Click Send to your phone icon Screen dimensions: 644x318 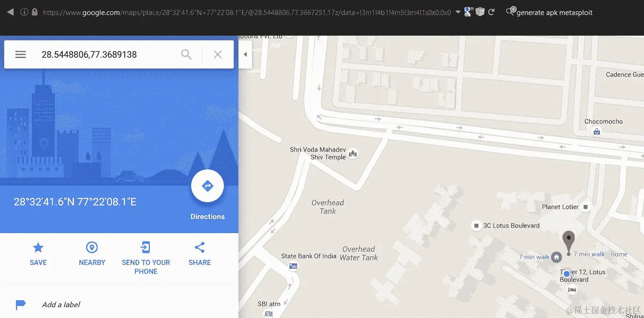pos(146,247)
